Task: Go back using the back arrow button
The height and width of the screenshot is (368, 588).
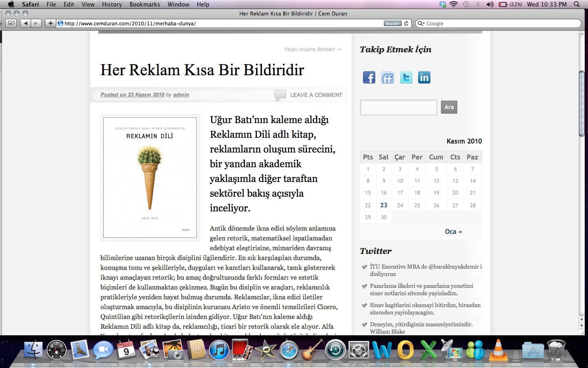Action: [26, 23]
